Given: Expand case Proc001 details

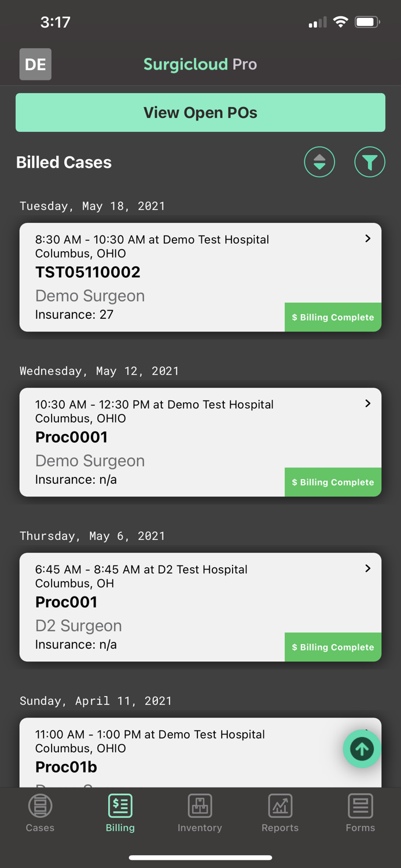Looking at the screenshot, I should (x=367, y=568).
